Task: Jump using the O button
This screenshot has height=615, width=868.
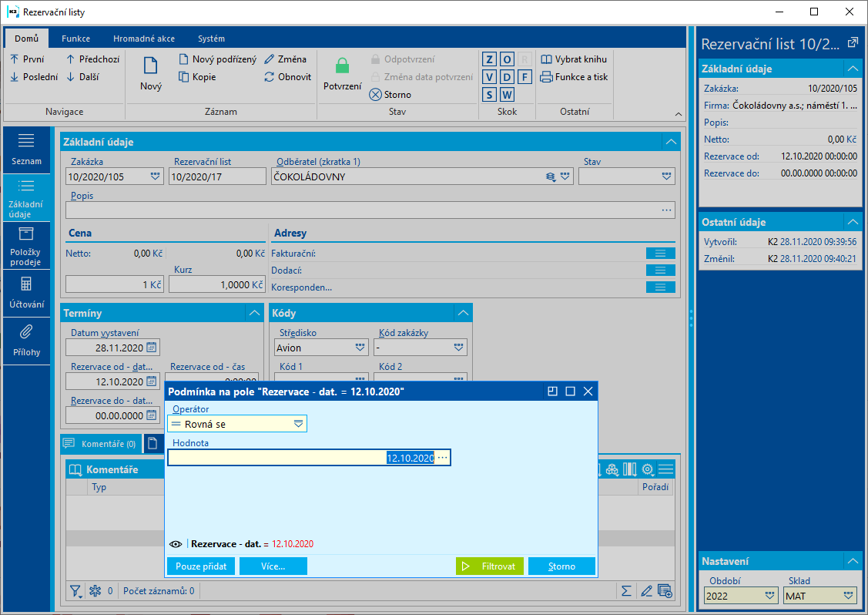Action: coord(507,59)
